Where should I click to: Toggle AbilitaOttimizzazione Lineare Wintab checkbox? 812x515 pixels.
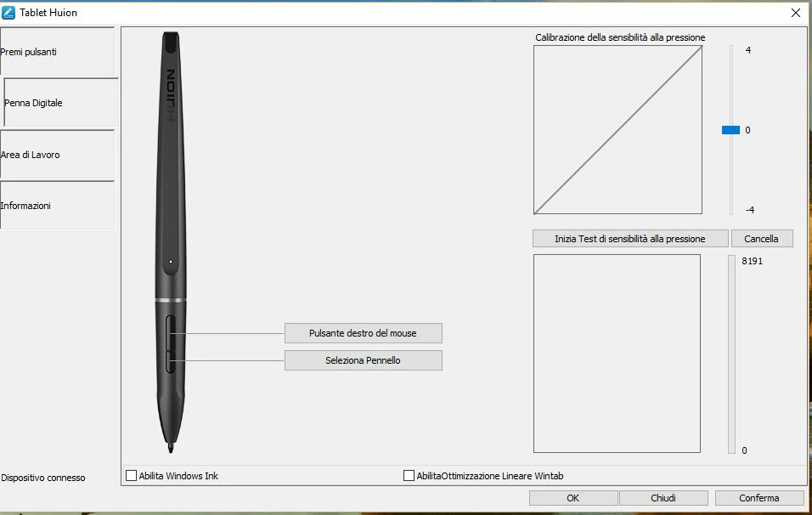pos(409,476)
